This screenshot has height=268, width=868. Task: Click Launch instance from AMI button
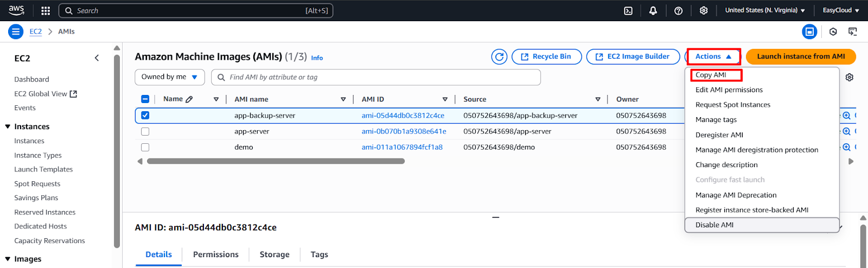coord(801,56)
